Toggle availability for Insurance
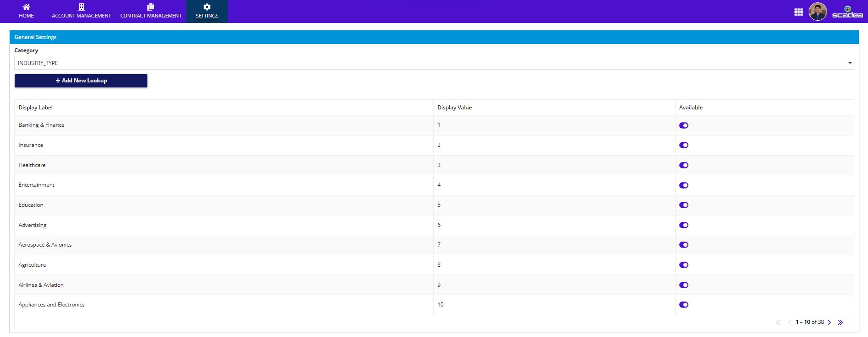Viewport: 868px width, 337px height. tap(684, 145)
